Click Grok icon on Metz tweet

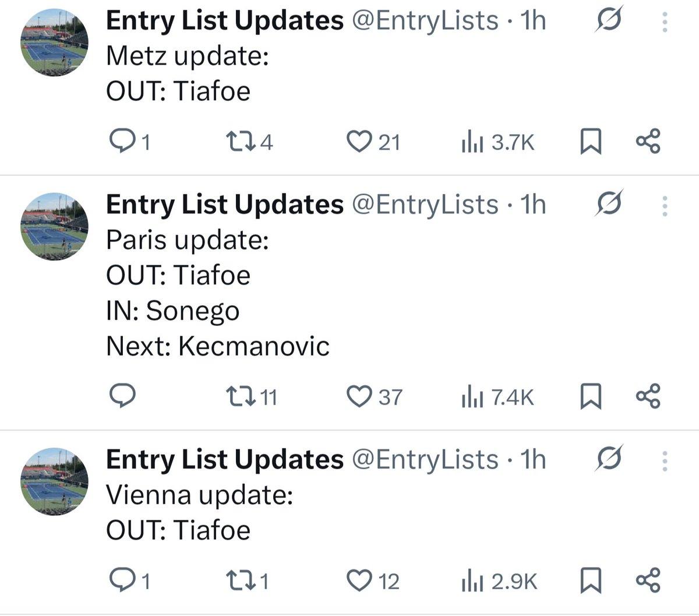pyautogui.click(x=609, y=20)
